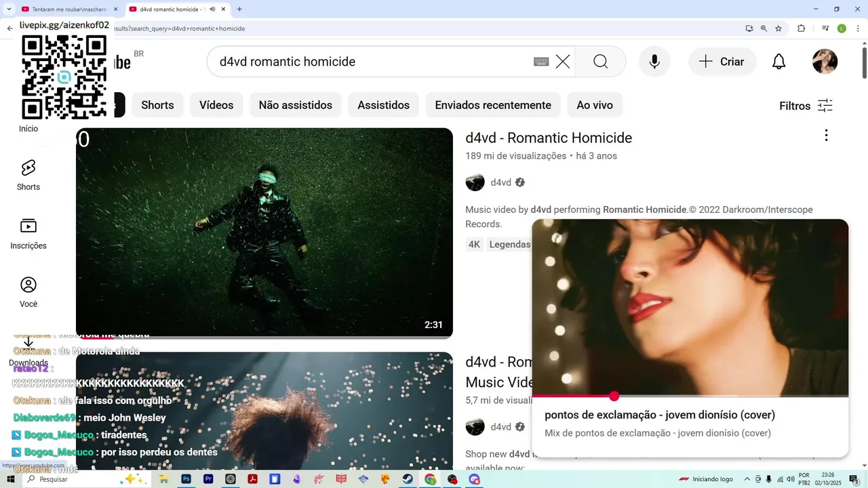The image size is (868, 488).
Task: Select the Assistidos filter chip
Action: tap(384, 105)
